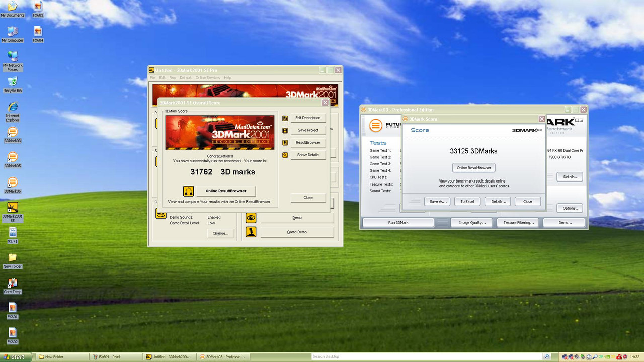Click Edit Description button
Image resolution: width=644 pixels, height=362 pixels.
point(308,118)
